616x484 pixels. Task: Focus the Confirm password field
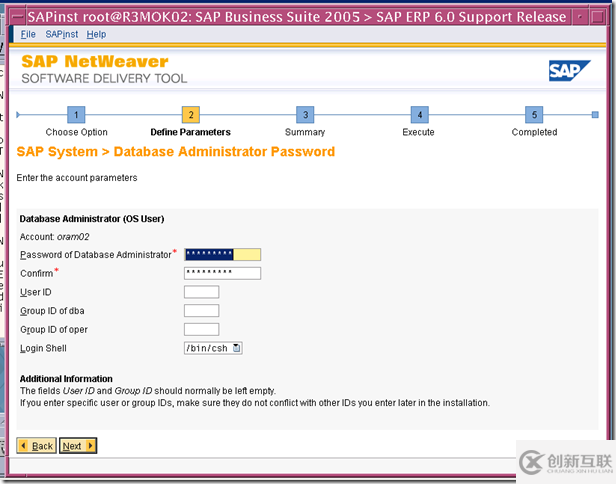(x=222, y=273)
